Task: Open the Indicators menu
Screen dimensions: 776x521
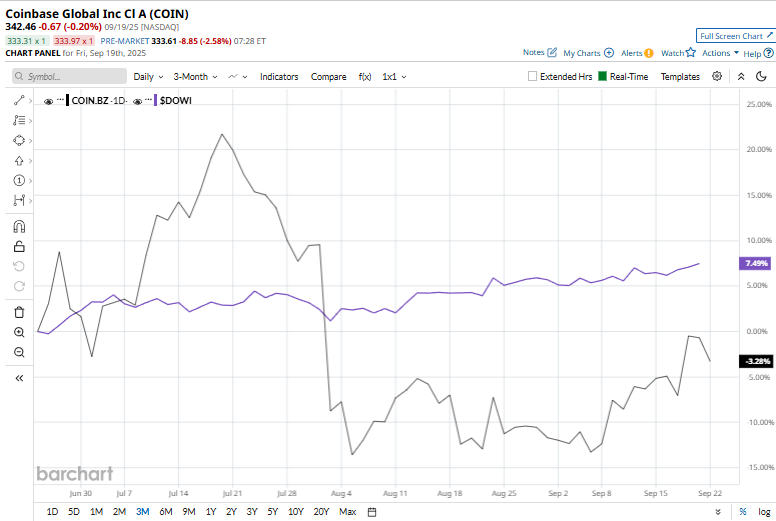Action: 279,77
